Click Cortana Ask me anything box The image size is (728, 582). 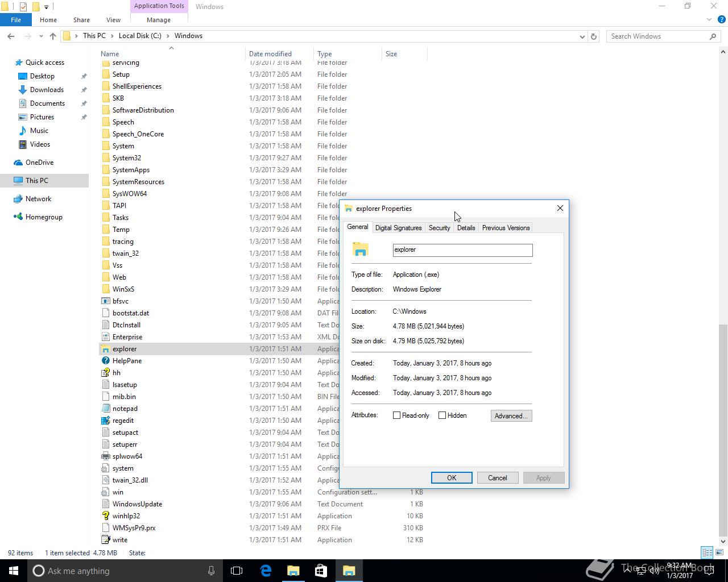tap(126, 571)
